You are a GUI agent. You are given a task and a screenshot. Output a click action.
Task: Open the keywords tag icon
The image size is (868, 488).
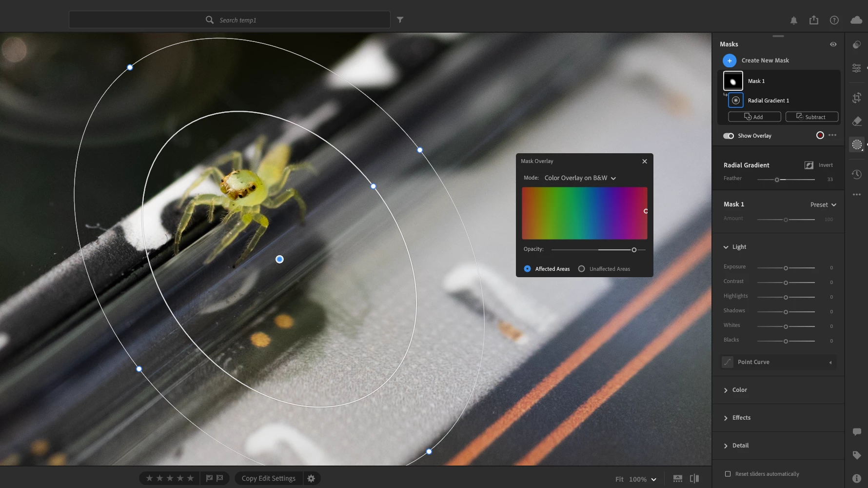(x=857, y=455)
